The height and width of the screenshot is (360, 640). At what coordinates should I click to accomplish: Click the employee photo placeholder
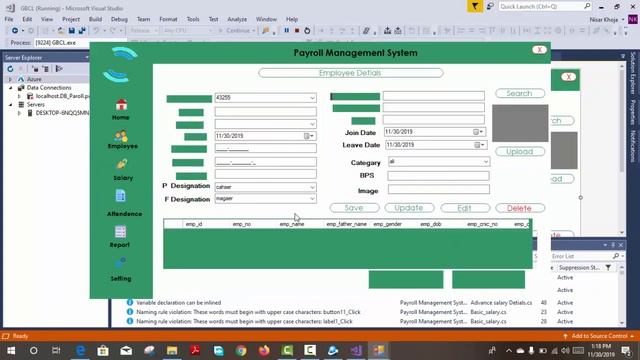[x=520, y=123]
